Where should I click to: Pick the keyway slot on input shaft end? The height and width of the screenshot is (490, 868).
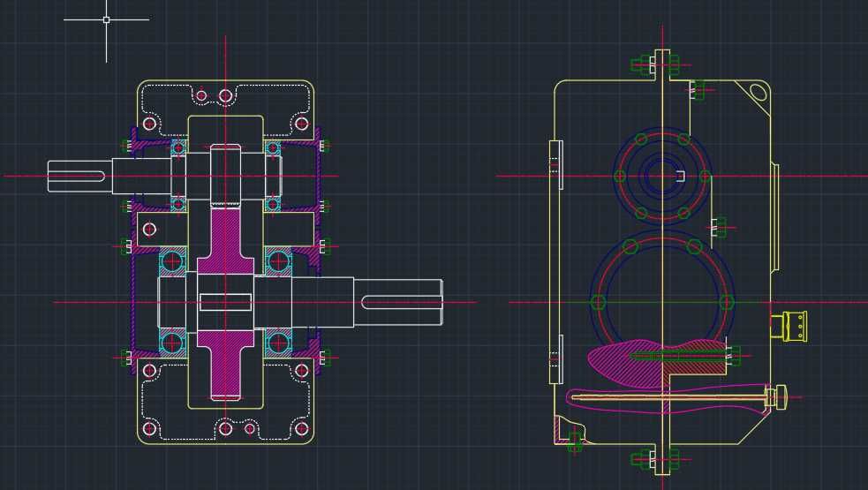point(76,177)
